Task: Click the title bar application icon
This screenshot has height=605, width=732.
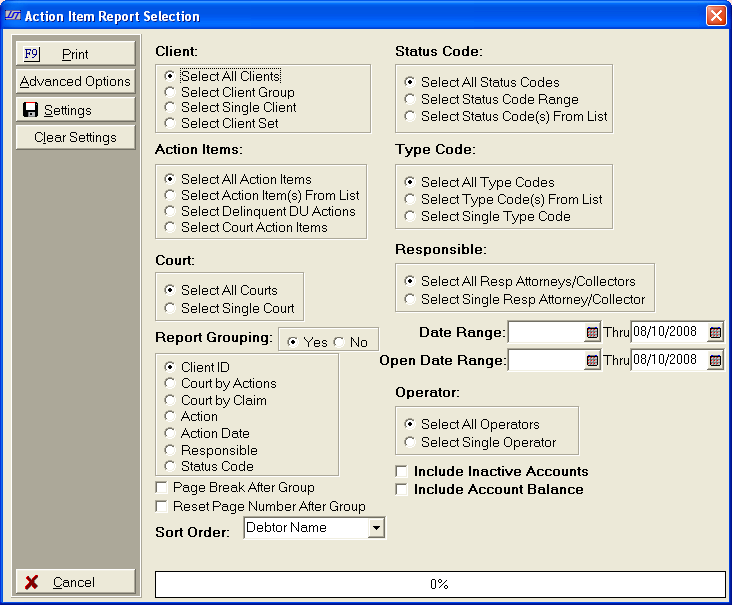Action: [x=13, y=16]
